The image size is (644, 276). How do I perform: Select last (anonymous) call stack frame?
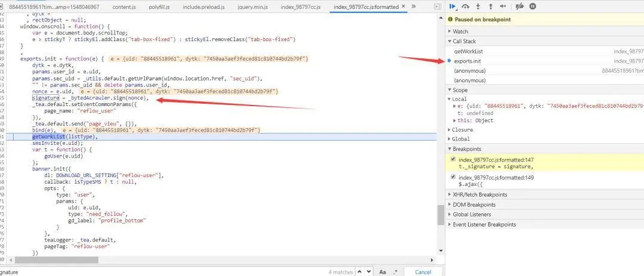click(544, 80)
